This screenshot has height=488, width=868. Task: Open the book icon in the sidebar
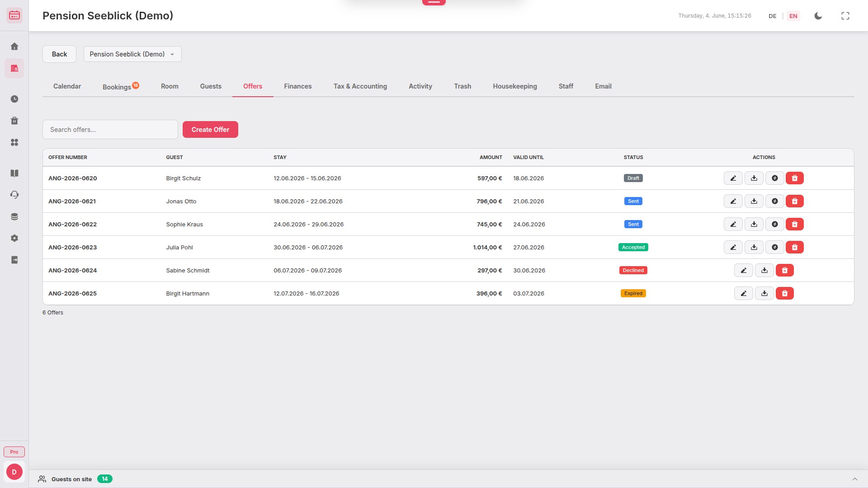[x=14, y=173]
